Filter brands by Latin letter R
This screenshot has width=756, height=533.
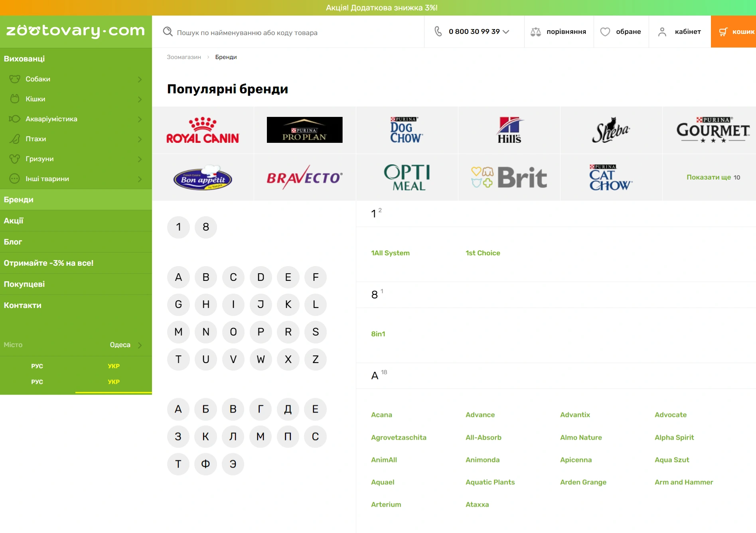(x=288, y=332)
